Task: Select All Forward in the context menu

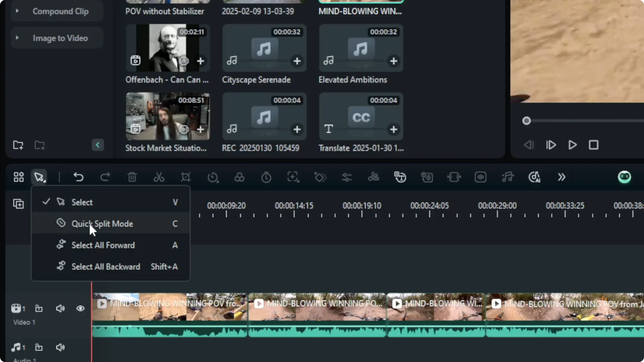Action: point(103,245)
